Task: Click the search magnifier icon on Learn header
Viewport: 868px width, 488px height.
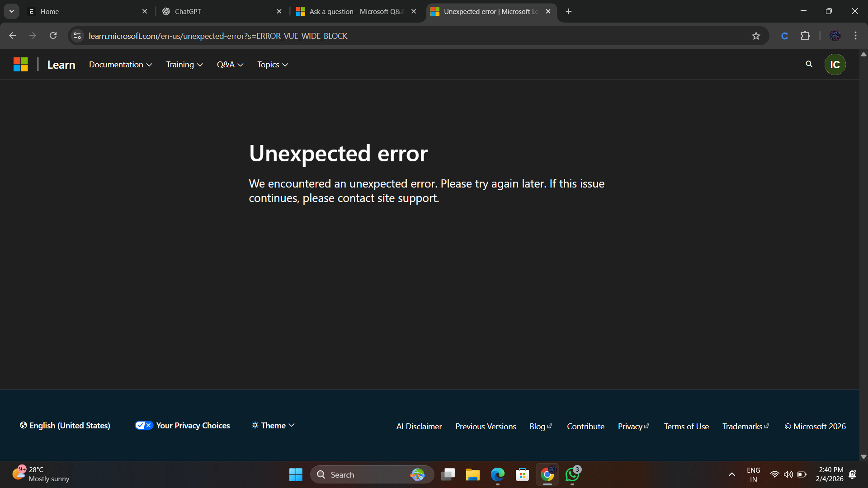Action: [809, 64]
